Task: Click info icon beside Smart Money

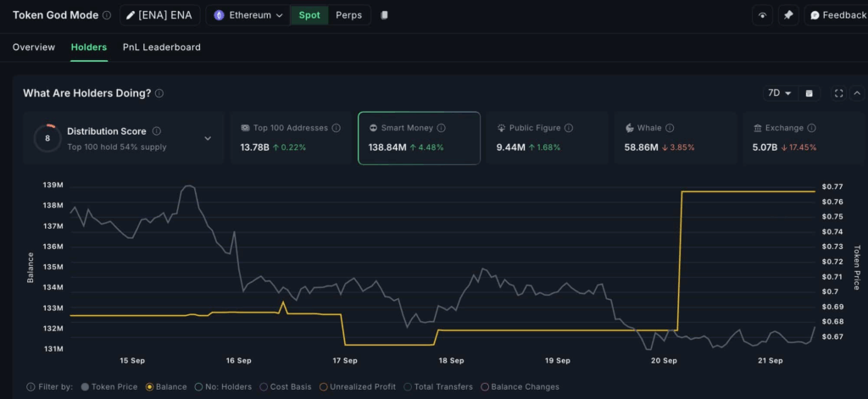Action: (x=442, y=128)
